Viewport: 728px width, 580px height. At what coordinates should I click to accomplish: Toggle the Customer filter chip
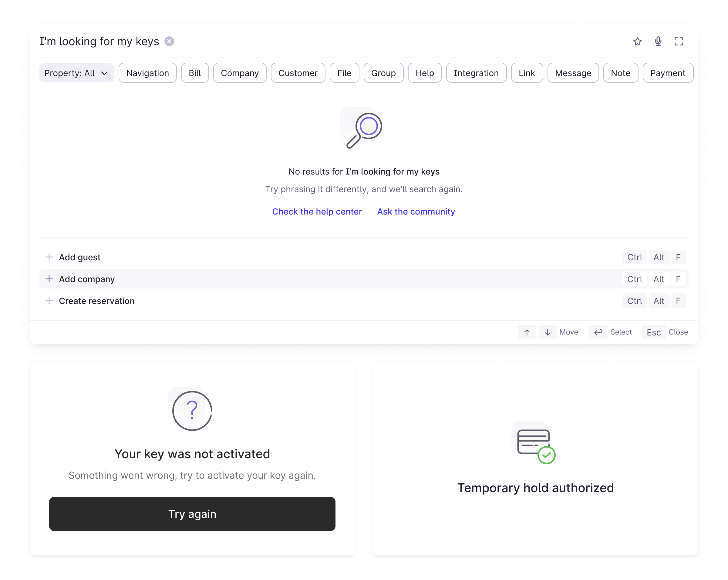click(298, 73)
